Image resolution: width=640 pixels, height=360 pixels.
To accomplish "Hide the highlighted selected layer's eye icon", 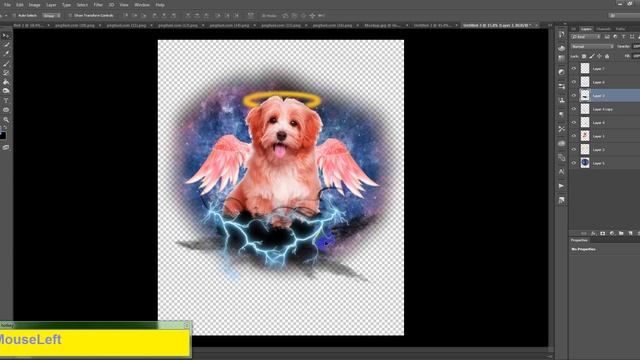I will coord(574,96).
